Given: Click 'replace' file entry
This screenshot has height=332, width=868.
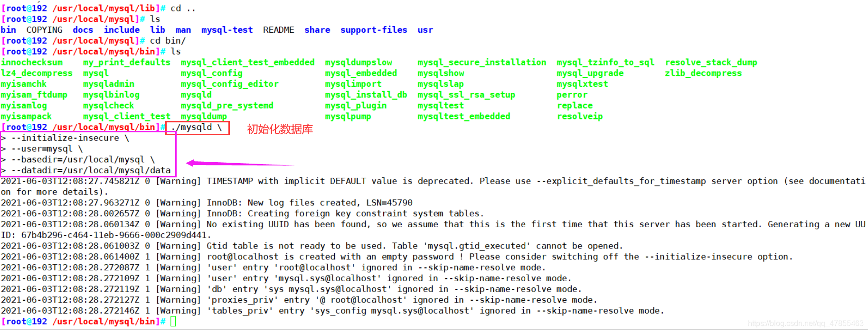Looking at the screenshot, I should coord(575,105).
